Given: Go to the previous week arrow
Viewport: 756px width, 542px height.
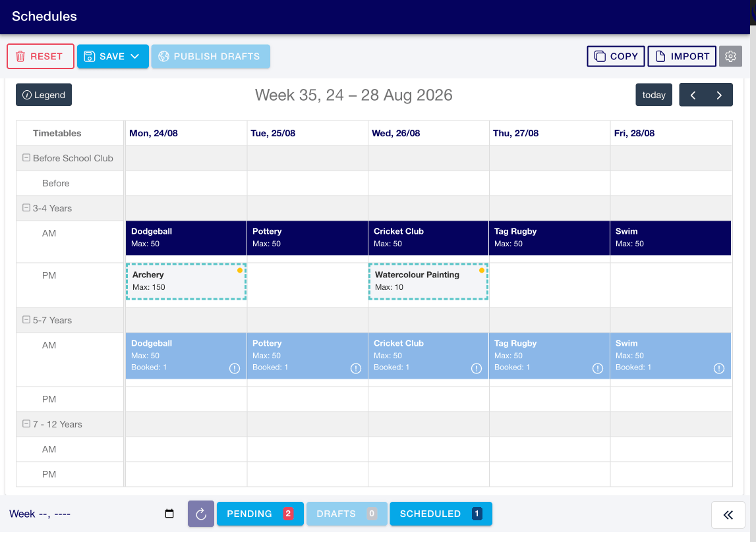Looking at the screenshot, I should (693, 95).
